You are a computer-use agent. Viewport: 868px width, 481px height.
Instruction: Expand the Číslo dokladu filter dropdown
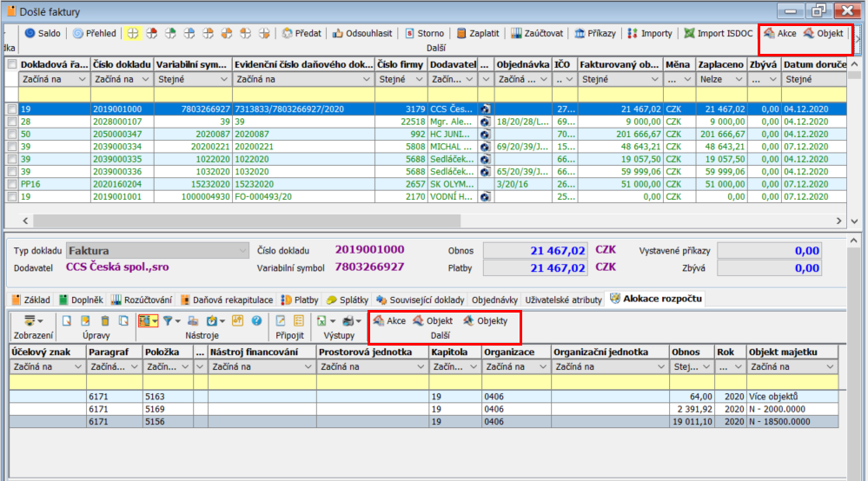pyautogui.click(x=146, y=79)
